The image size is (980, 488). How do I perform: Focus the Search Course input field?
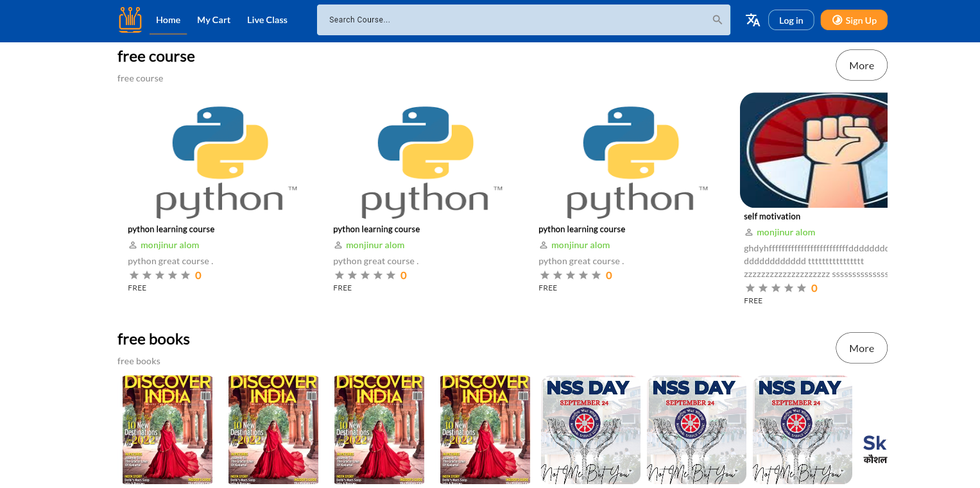[513, 20]
